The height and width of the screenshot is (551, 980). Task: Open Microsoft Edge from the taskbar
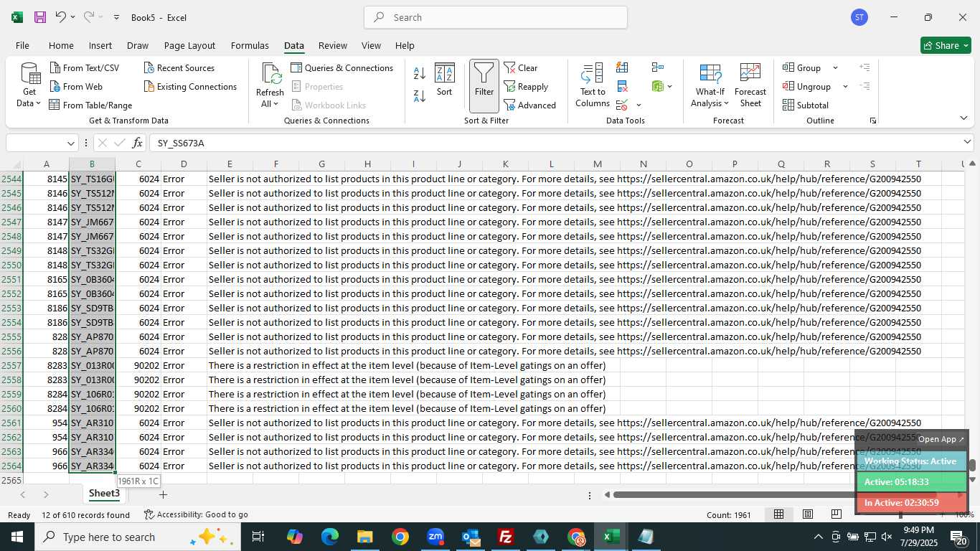tap(329, 537)
